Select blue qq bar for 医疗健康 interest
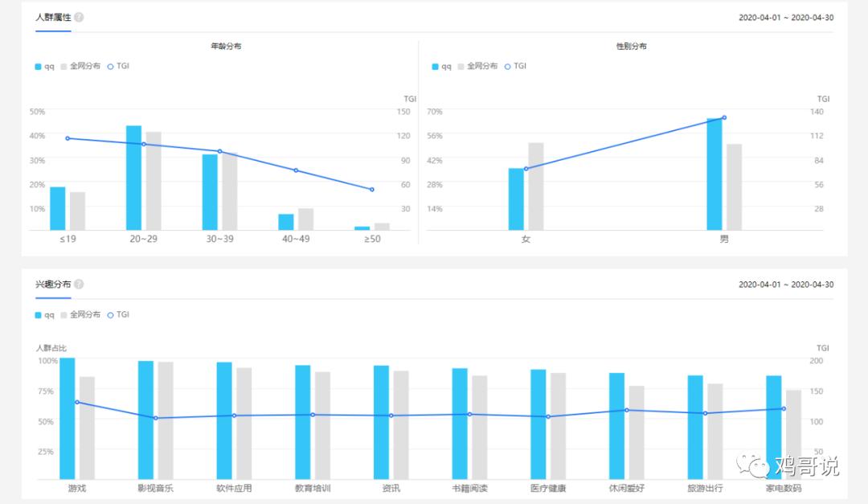868x504 pixels. pos(538,424)
